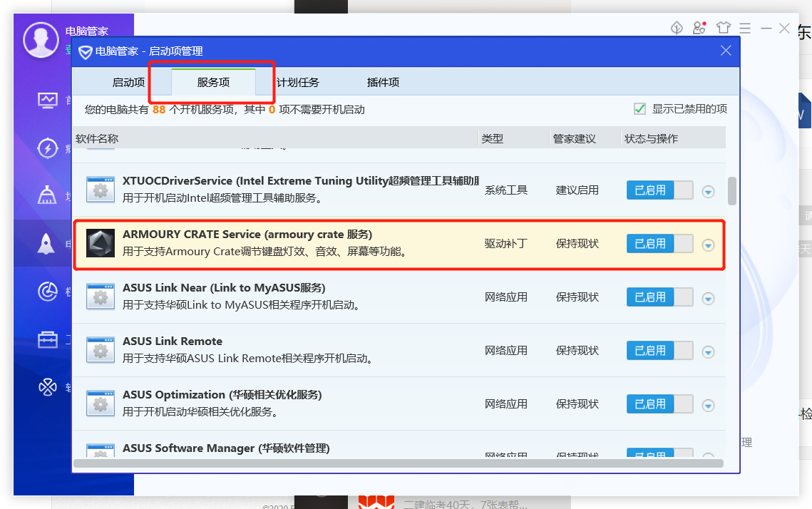Image resolution: width=812 pixels, height=509 pixels.
Task: Expand options arrow for ARMOURY CRATE Service
Action: pyautogui.click(x=709, y=245)
